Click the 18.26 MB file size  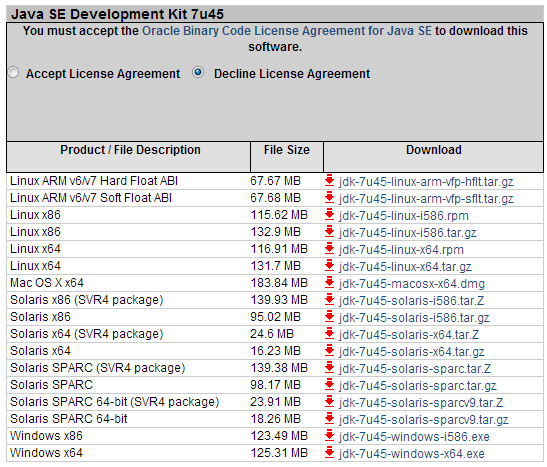(x=276, y=419)
